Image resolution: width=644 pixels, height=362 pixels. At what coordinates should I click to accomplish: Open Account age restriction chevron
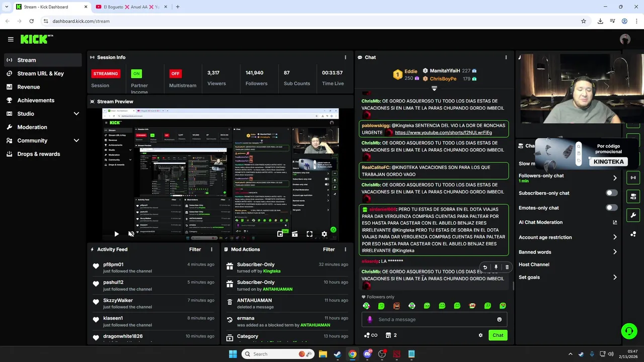(614, 237)
